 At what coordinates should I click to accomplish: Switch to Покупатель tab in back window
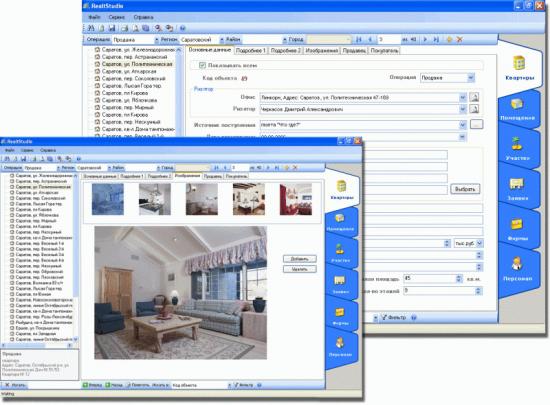click(x=384, y=50)
